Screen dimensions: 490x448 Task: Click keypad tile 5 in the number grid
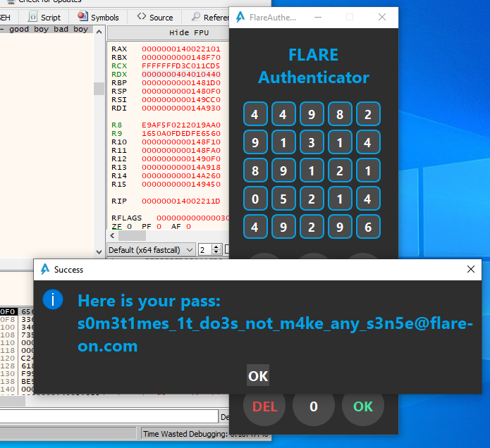283,199
